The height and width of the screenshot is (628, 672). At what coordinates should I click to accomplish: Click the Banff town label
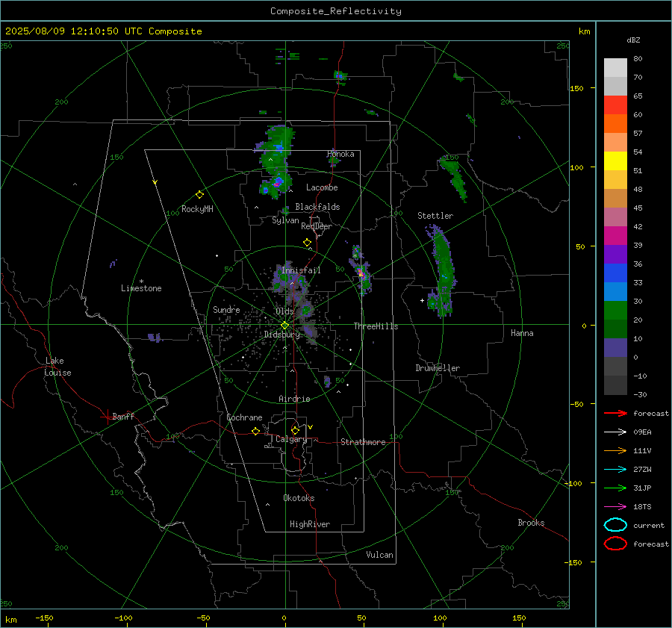(x=123, y=416)
